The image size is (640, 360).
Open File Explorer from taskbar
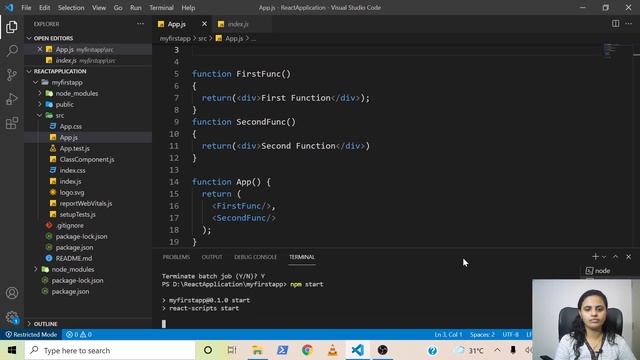pyautogui.click(x=257, y=350)
